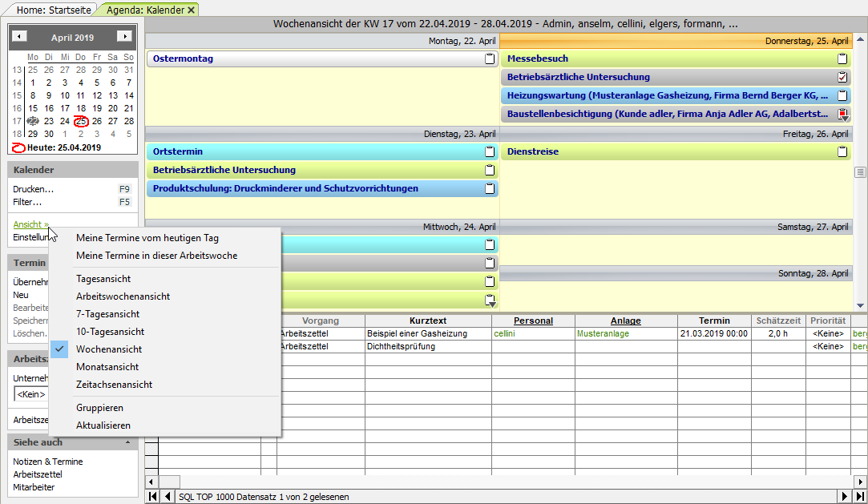Open the Notizen & Termine link
This screenshot has height=504, width=868.
(47, 462)
